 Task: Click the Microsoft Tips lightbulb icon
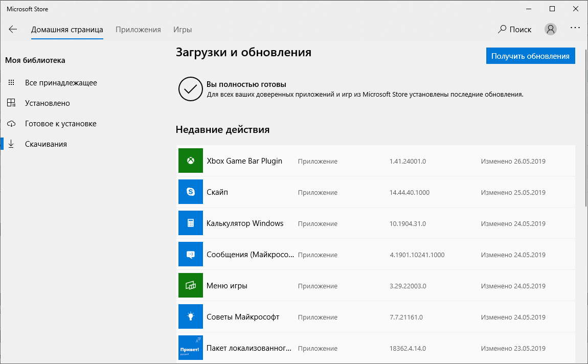pos(191,316)
